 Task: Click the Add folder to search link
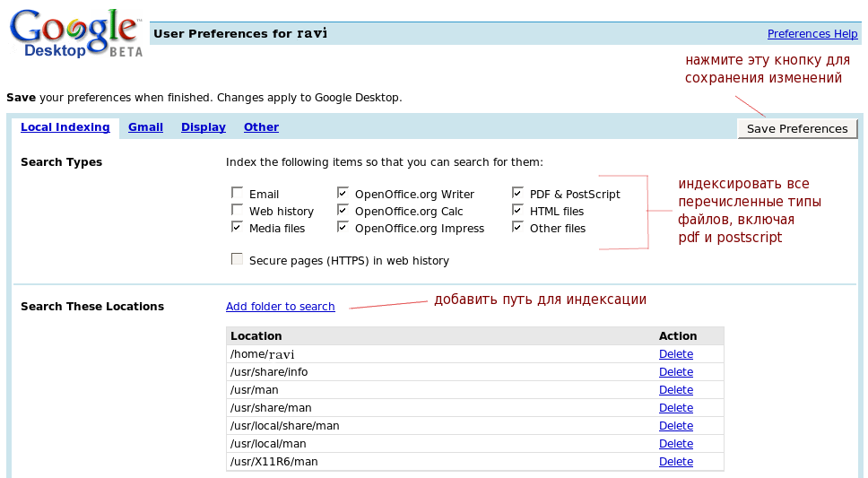[x=280, y=307]
